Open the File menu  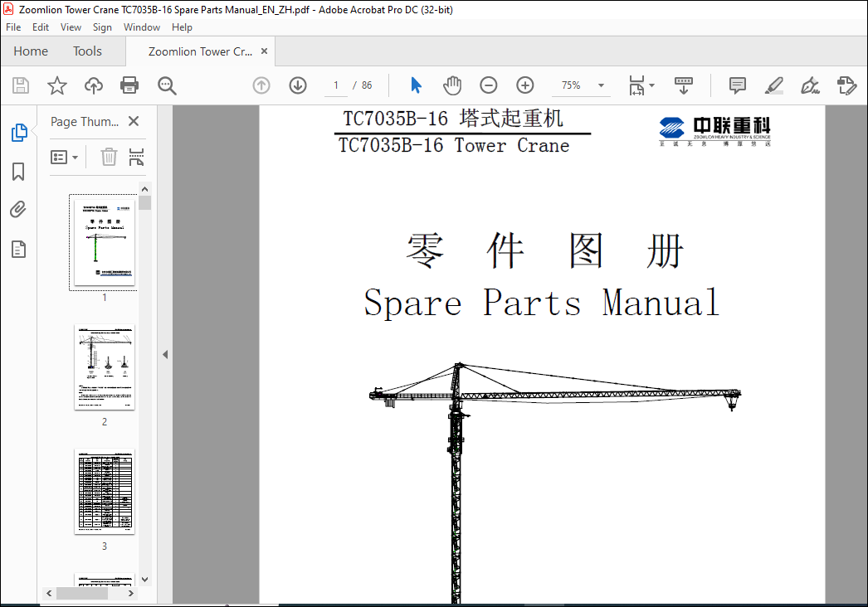click(13, 27)
